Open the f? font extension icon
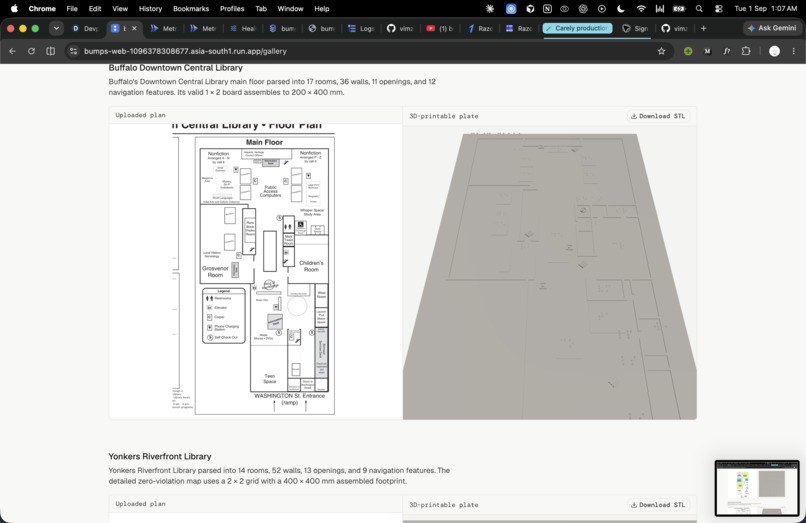The height and width of the screenshot is (523, 806). [x=726, y=51]
